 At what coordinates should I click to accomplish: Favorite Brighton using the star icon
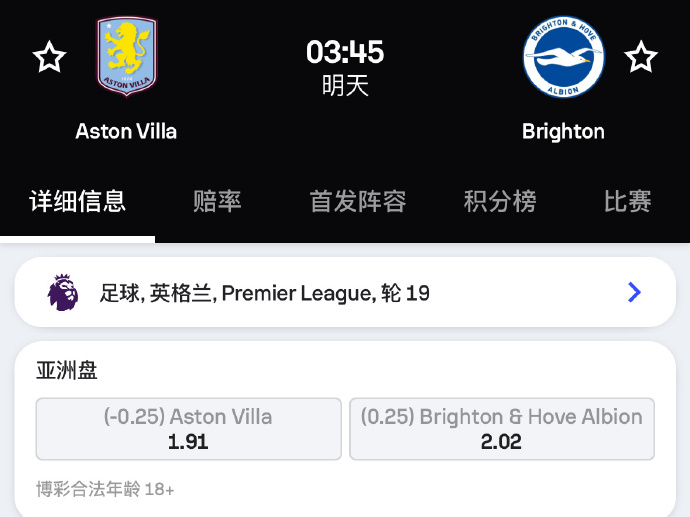point(641,57)
